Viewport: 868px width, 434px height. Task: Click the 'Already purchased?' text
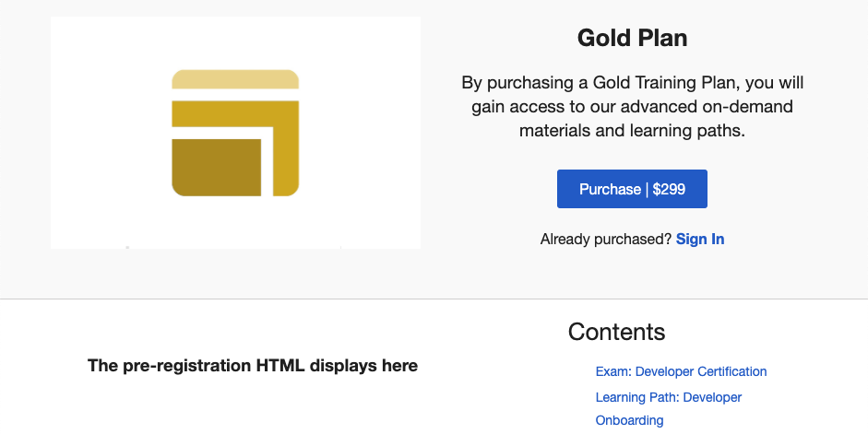606,239
